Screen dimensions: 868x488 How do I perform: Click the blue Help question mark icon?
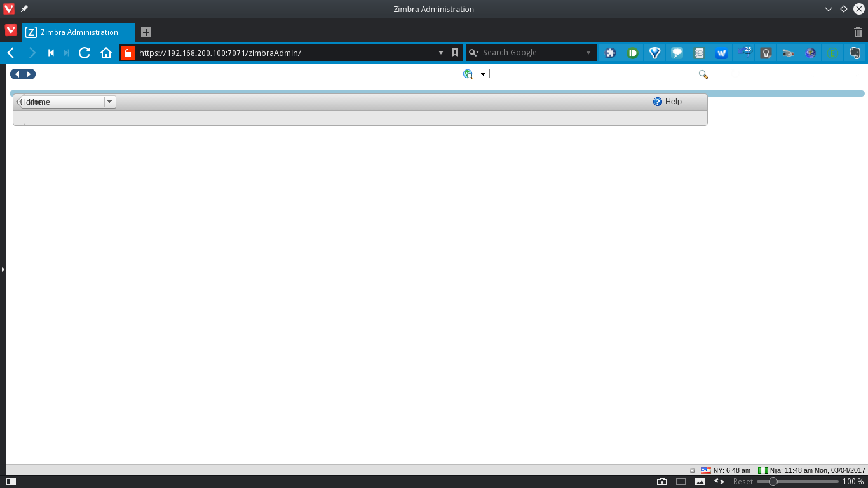point(658,102)
